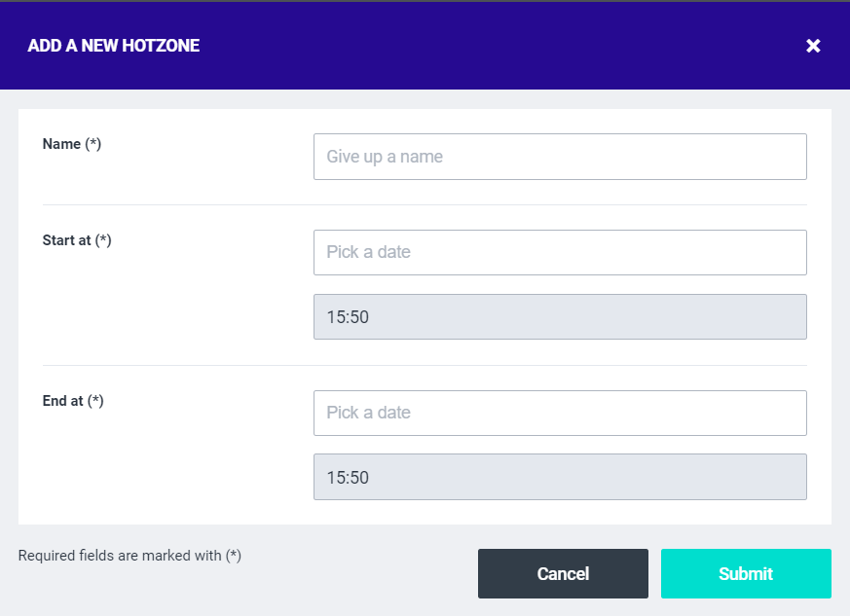Click the 'ADD A NEW HOTZONE' title
Image resolution: width=850 pixels, height=616 pixels.
point(114,46)
